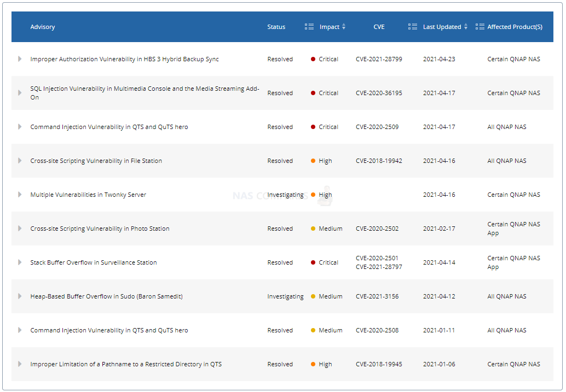Expand the Cross-site Scripting in Photo Station row
The width and height of the screenshot is (566, 392).
[x=20, y=229]
